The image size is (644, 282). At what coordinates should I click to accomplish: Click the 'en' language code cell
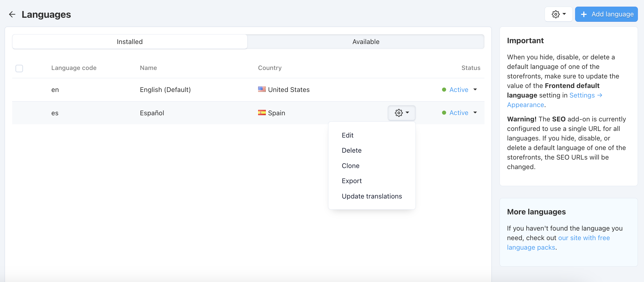[x=55, y=90]
